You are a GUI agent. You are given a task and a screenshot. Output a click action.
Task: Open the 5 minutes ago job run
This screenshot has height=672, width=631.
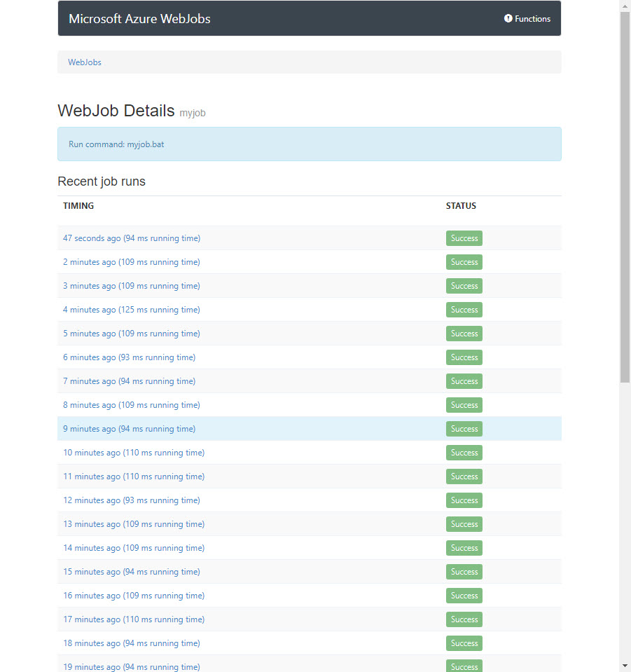[132, 334]
